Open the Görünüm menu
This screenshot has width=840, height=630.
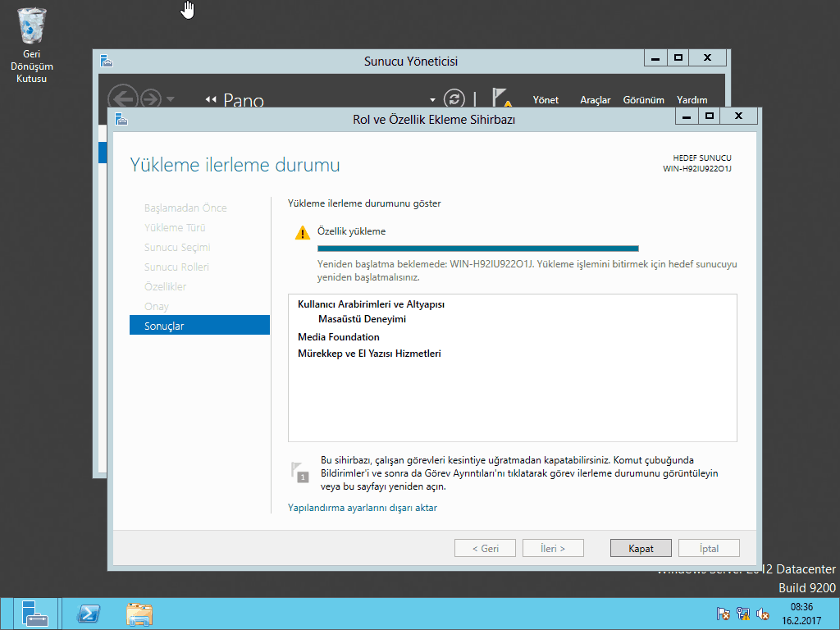pyautogui.click(x=643, y=100)
